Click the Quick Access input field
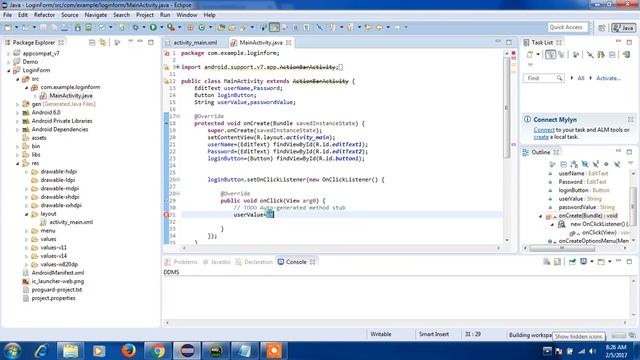The width and height of the screenshot is (640, 360). (568, 27)
